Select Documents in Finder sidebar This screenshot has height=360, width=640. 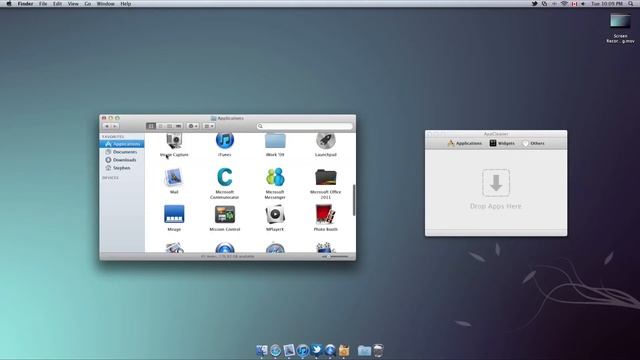pos(122,152)
